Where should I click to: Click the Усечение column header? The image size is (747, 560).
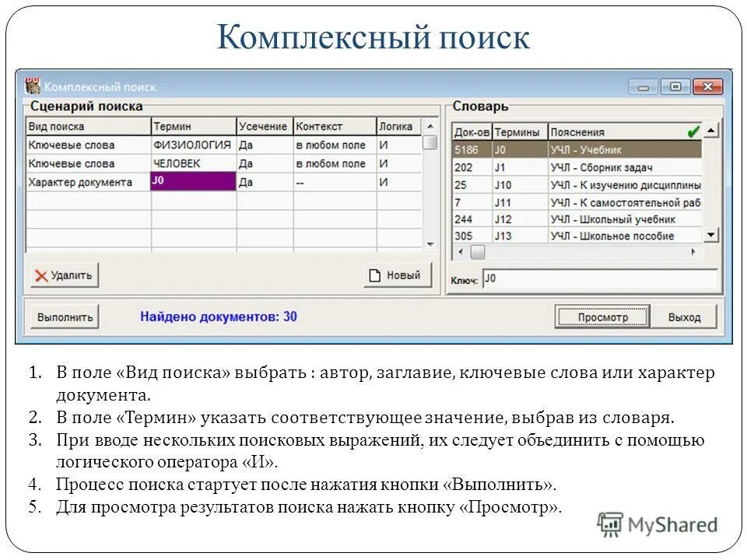pyautogui.click(x=265, y=127)
